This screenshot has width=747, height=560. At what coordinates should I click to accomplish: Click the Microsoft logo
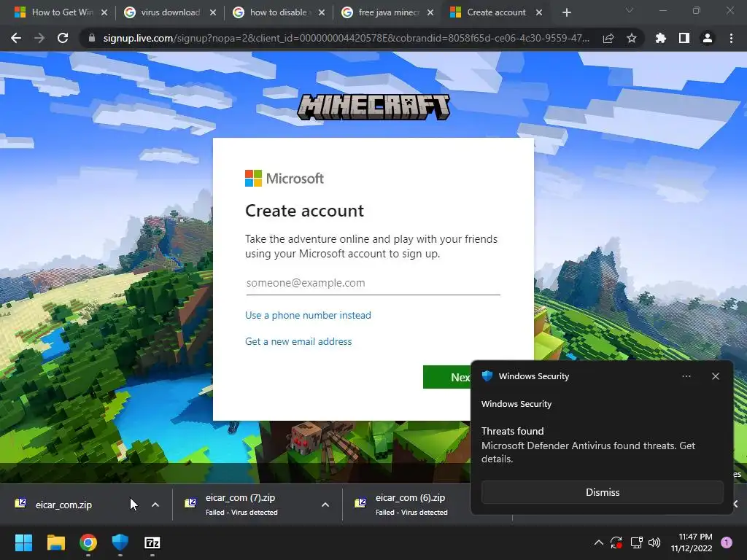coord(285,179)
